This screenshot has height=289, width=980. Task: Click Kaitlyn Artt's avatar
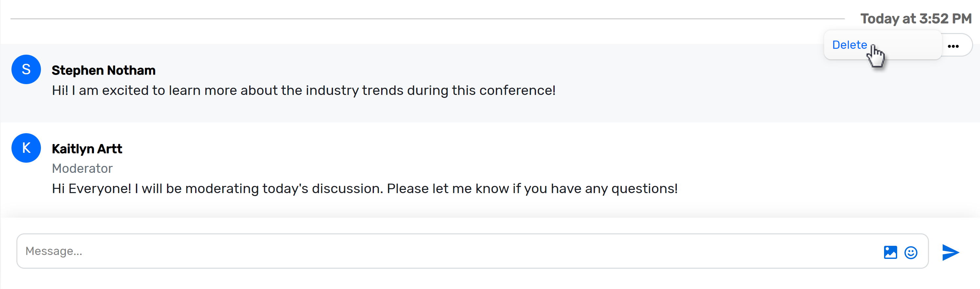(26, 148)
